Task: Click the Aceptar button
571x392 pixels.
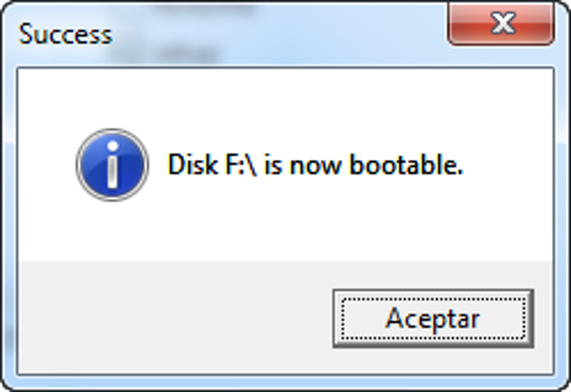Action: pos(433,319)
